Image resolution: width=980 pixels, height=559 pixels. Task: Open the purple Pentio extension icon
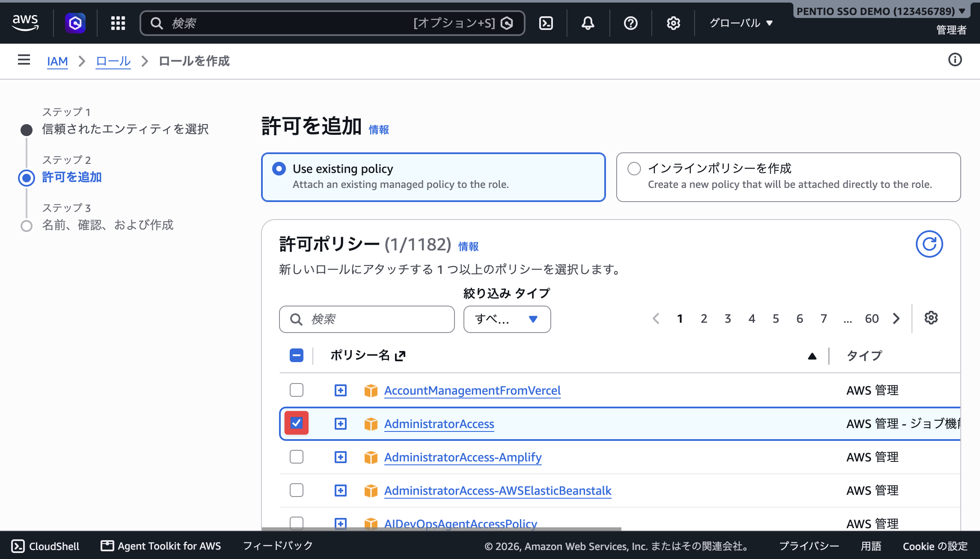tap(75, 23)
